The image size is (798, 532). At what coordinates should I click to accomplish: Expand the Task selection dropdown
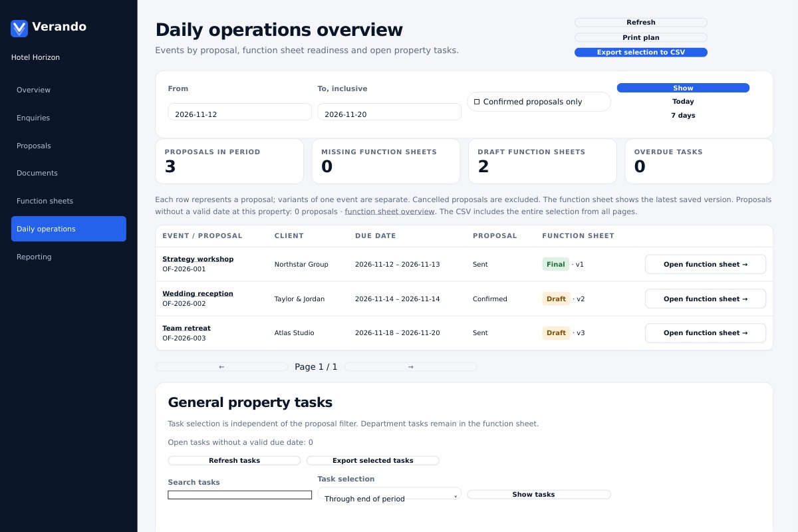click(x=389, y=493)
